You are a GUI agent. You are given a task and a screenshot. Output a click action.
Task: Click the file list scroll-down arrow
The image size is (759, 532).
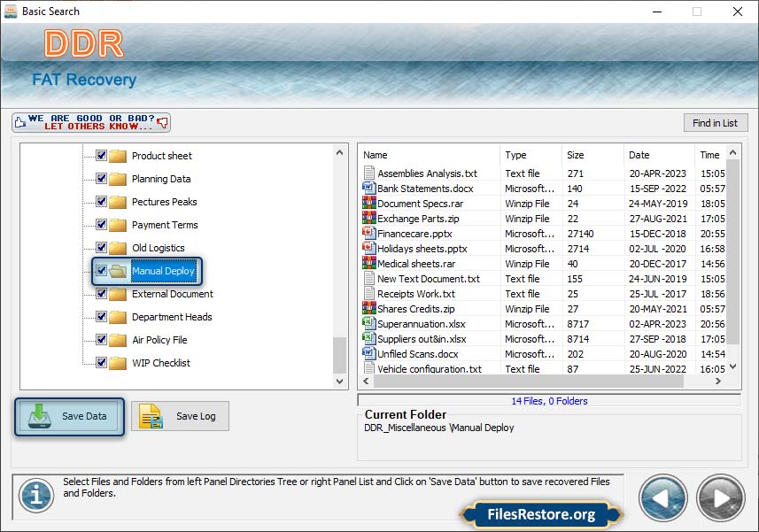pos(732,366)
